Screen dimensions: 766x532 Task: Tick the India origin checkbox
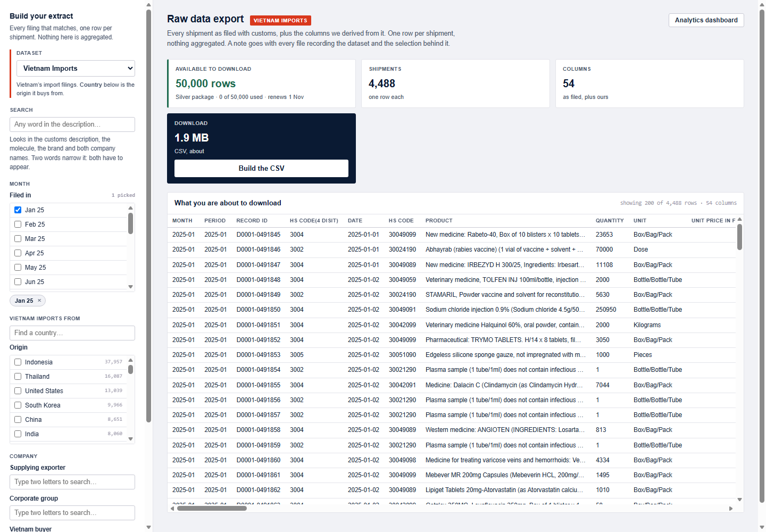click(x=18, y=434)
